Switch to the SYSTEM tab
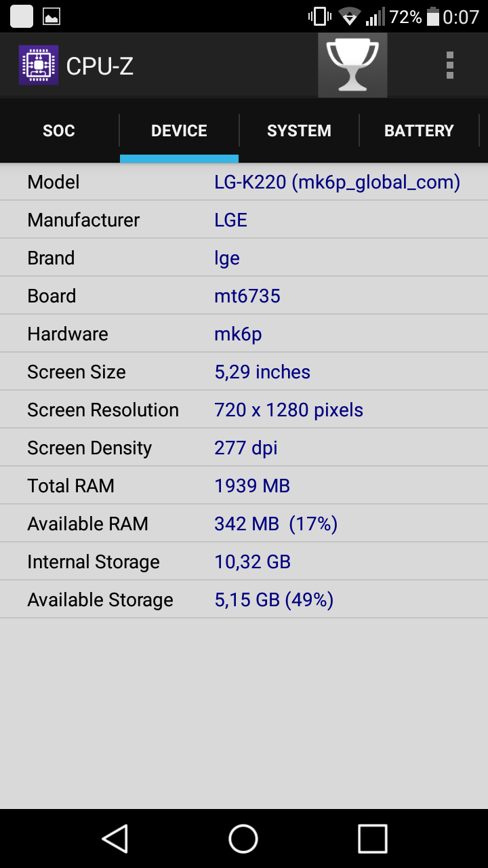Image resolution: width=488 pixels, height=868 pixels. coord(299,131)
